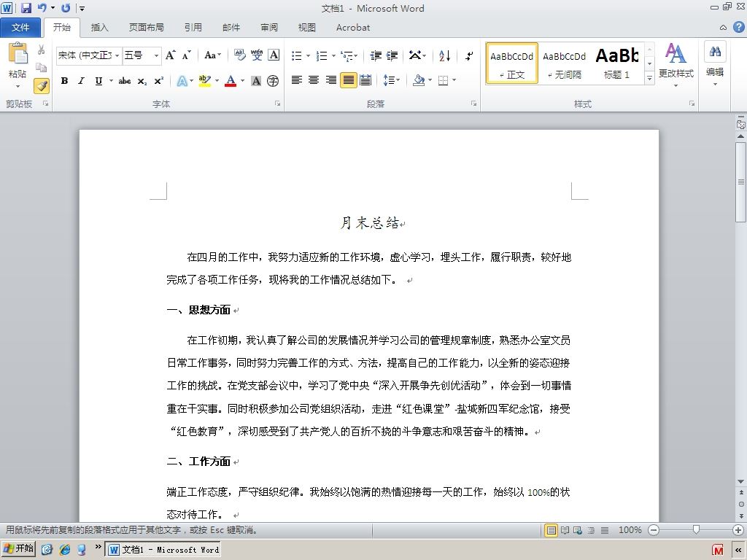
Task: Click the Word Help question mark
Action: pyautogui.click(x=738, y=28)
